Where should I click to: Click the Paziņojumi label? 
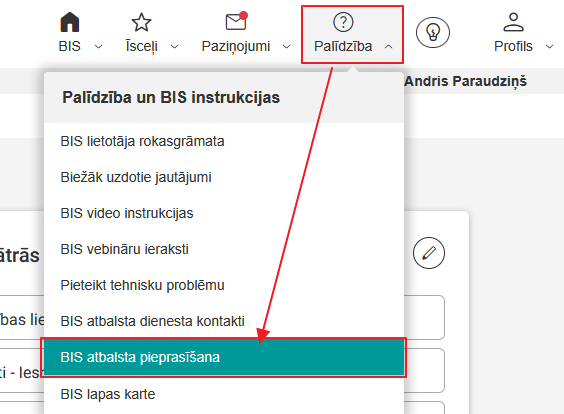click(x=236, y=46)
